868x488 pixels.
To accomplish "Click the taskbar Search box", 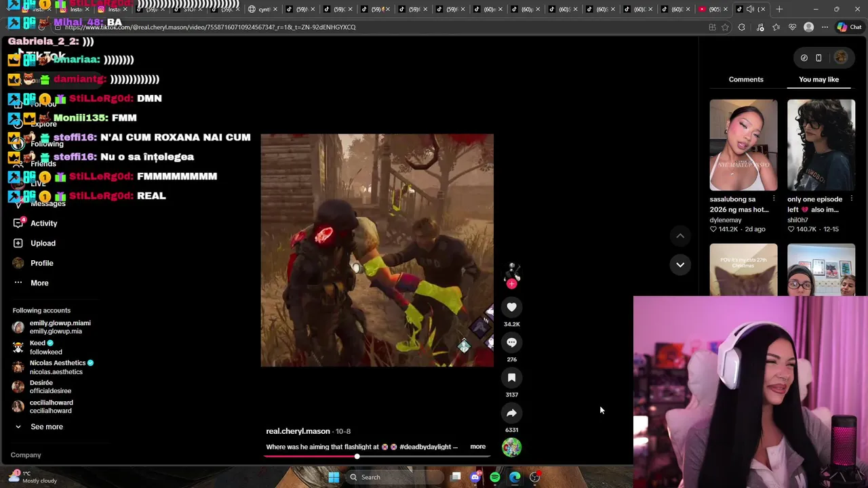I will pyautogui.click(x=396, y=477).
